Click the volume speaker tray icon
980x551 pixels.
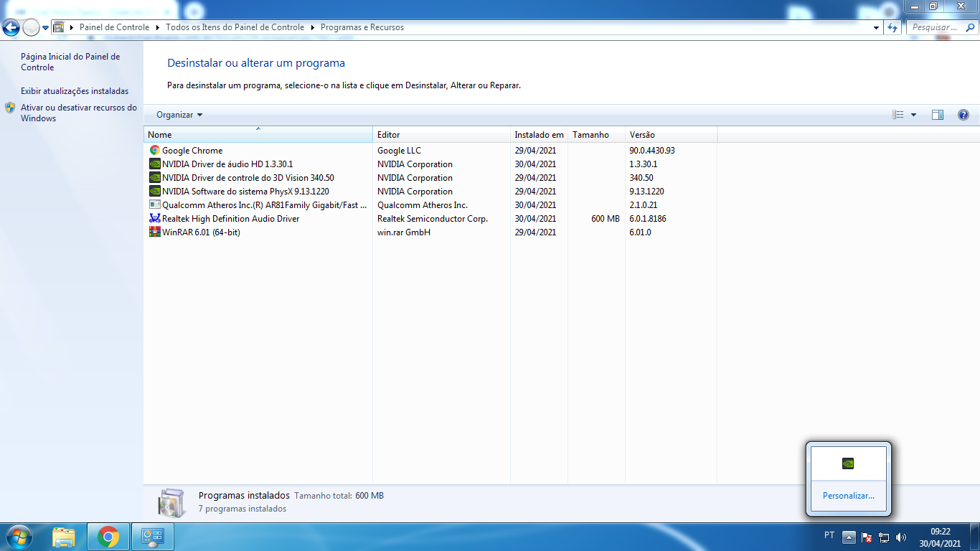pyautogui.click(x=901, y=537)
